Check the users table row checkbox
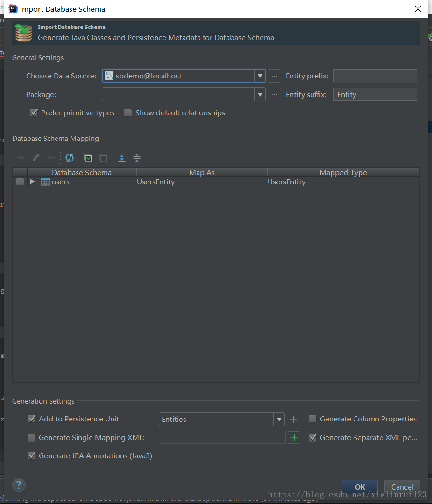This screenshot has height=504, width=432. tap(20, 182)
